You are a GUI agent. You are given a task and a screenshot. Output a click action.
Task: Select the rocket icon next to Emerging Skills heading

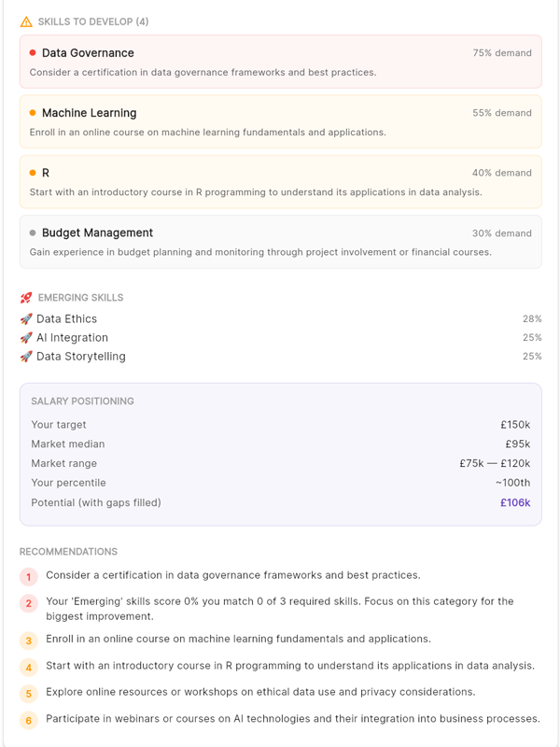click(x=25, y=297)
